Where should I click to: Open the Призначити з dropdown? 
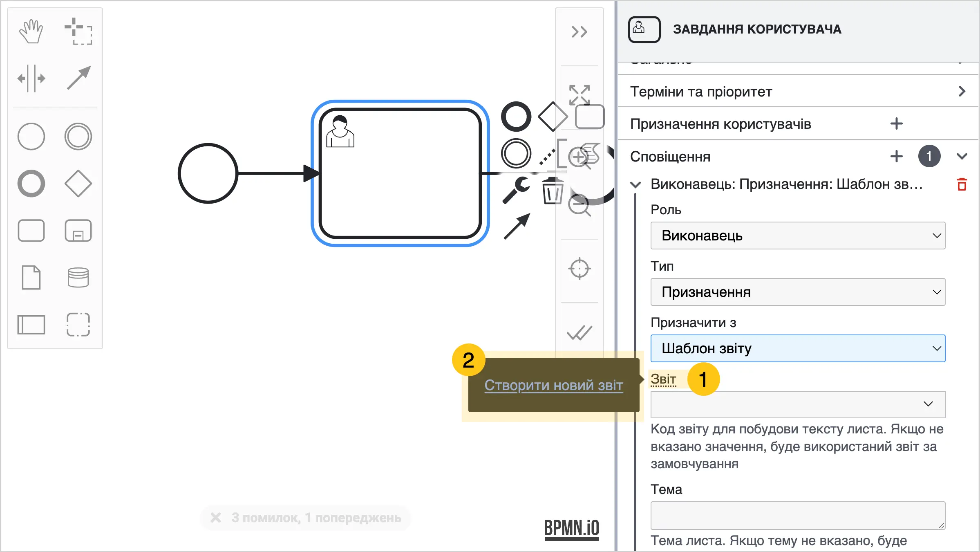click(798, 349)
